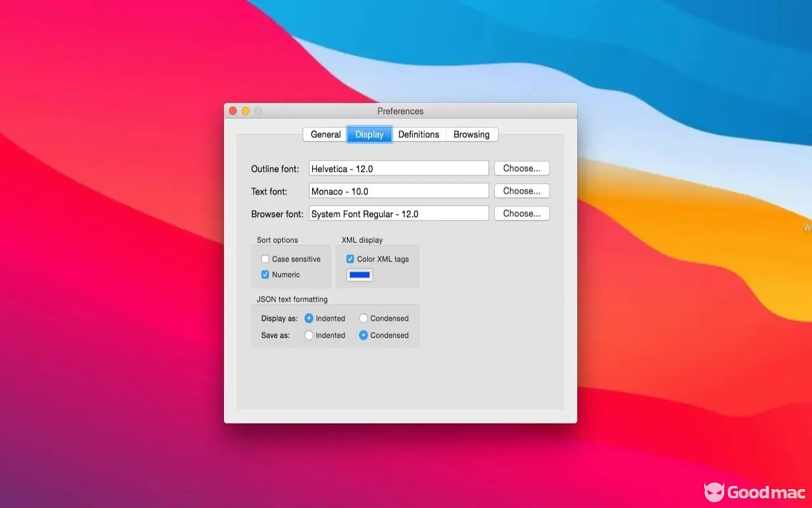
Task: Select the Display tab
Action: [x=369, y=135]
